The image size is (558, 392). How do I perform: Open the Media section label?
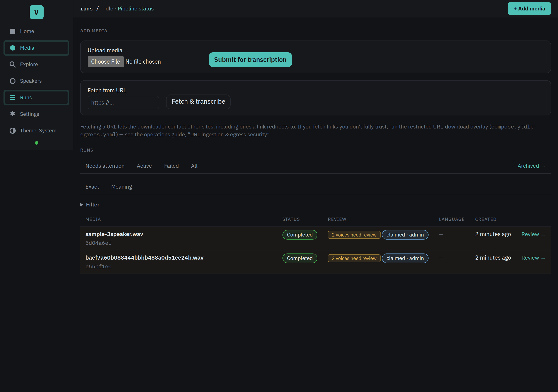(27, 48)
